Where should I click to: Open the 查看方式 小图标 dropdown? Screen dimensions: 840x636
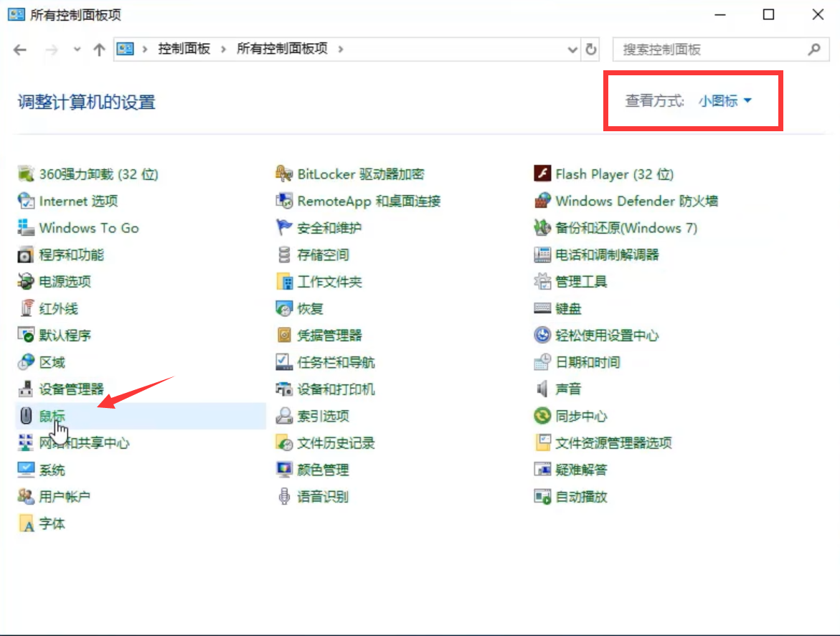click(725, 101)
